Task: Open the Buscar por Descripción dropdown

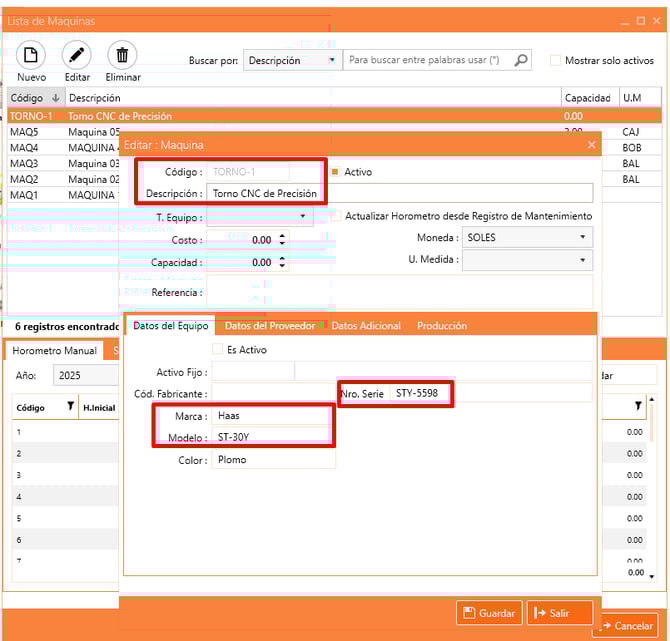Action: [x=333, y=60]
